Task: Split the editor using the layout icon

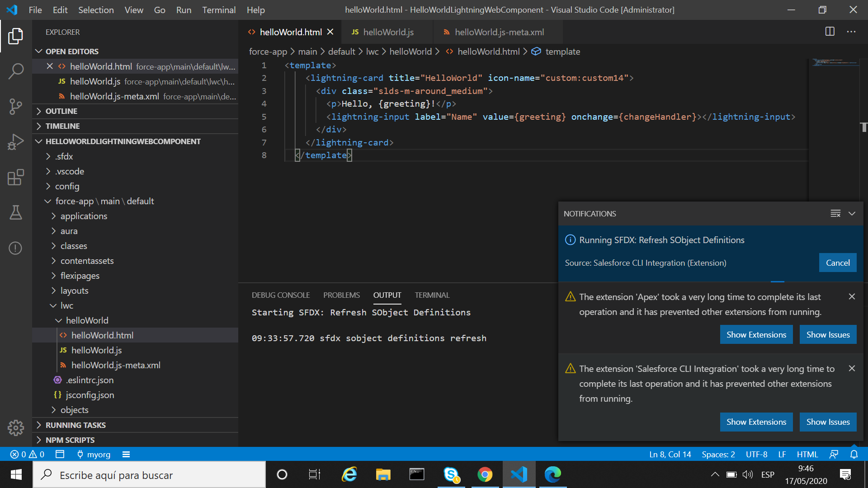Action: pyautogui.click(x=830, y=32)
